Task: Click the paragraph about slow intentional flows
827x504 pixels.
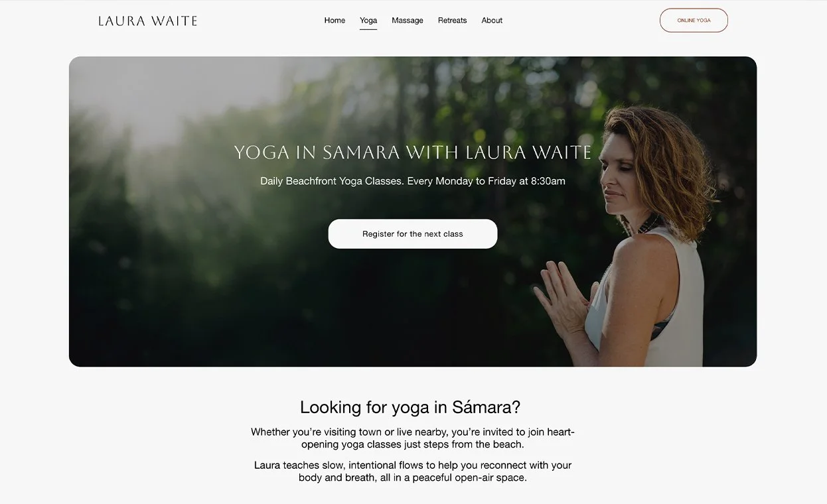Action: coord(413,472)
